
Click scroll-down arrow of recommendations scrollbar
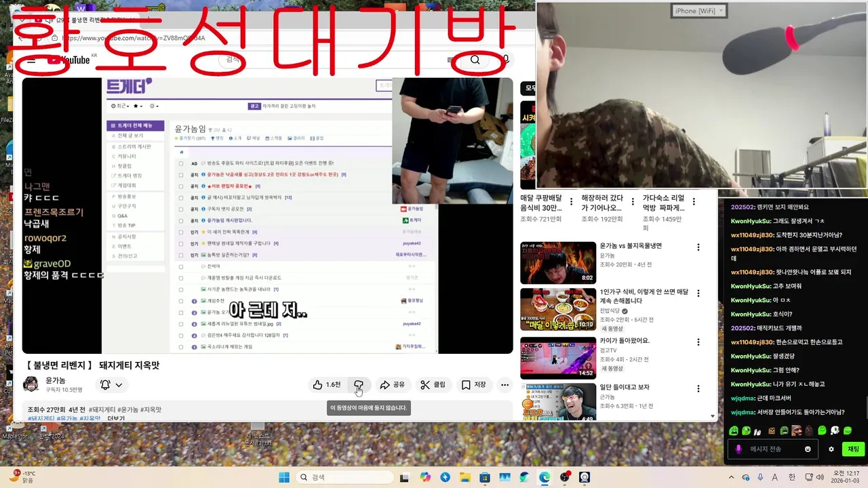point(713,416)
